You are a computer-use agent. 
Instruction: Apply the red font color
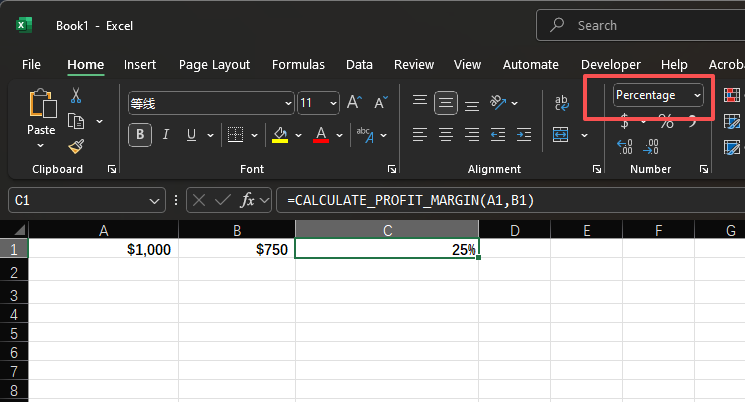click(x=321, y=135)
